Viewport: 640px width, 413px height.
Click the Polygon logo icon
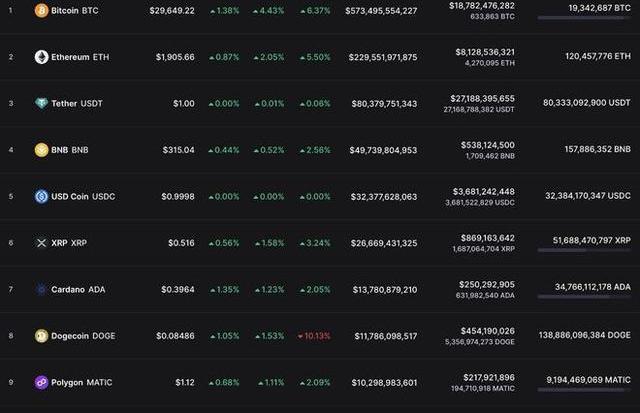click(x=41, y=383)
